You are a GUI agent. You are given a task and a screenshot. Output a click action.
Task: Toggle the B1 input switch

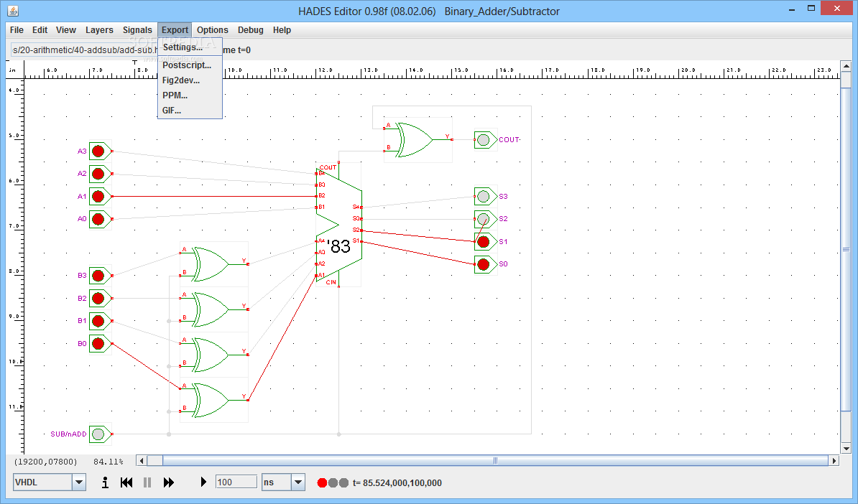[98, 321]
